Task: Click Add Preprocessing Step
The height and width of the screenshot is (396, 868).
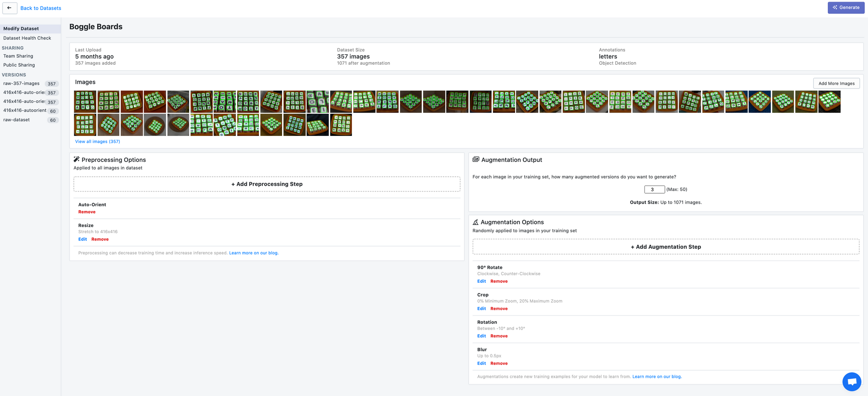Action: (x=266, y=184)
